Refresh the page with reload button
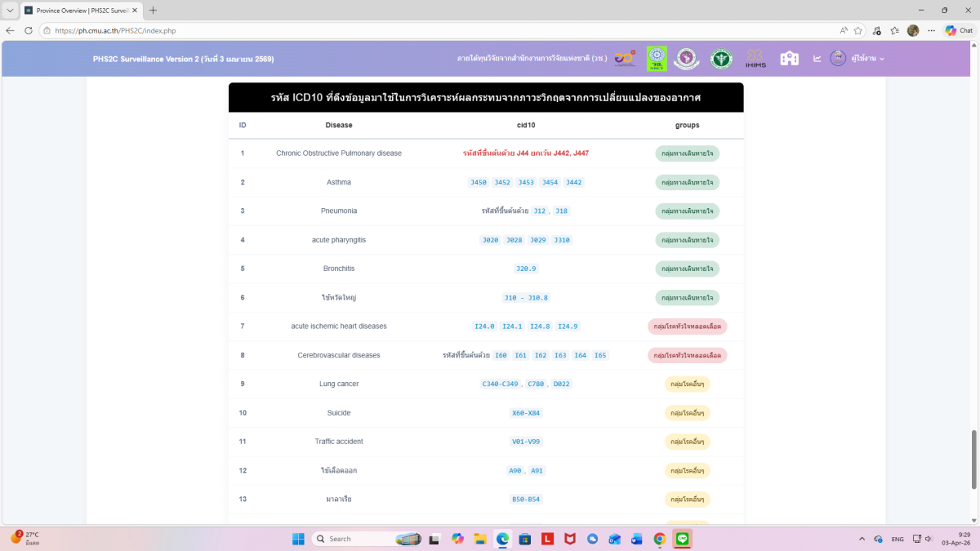Screen dimensions: 980x551 pyautogui.click(x=29, y=30)
